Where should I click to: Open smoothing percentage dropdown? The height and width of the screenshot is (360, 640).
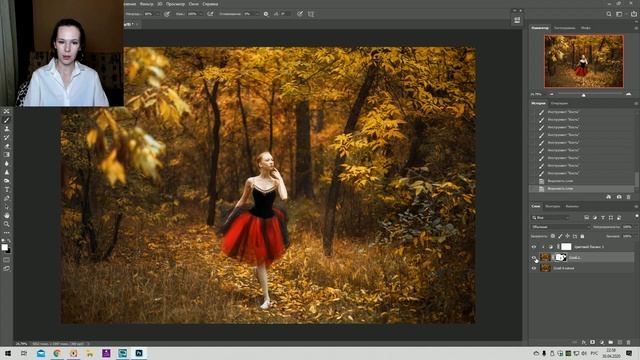257,14
